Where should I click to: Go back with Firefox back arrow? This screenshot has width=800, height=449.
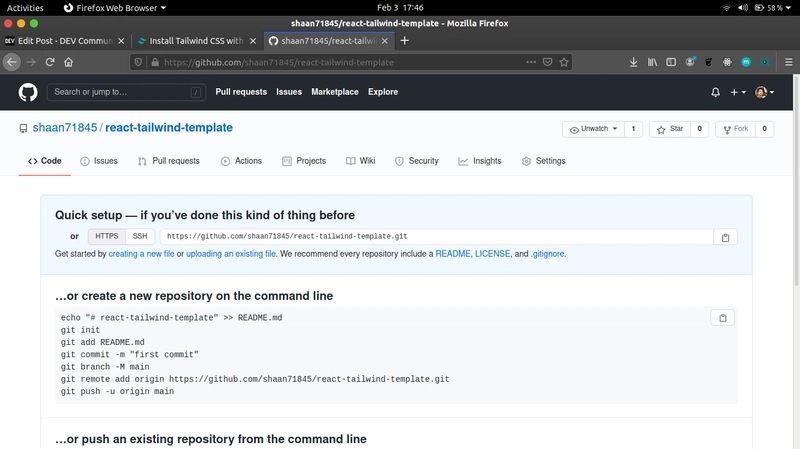point(12,62)
